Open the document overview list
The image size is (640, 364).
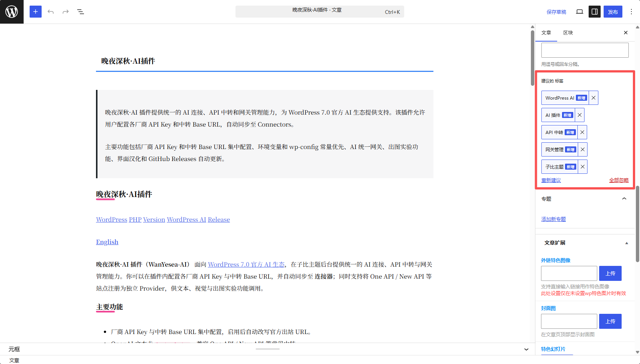[x=81, y=12]
